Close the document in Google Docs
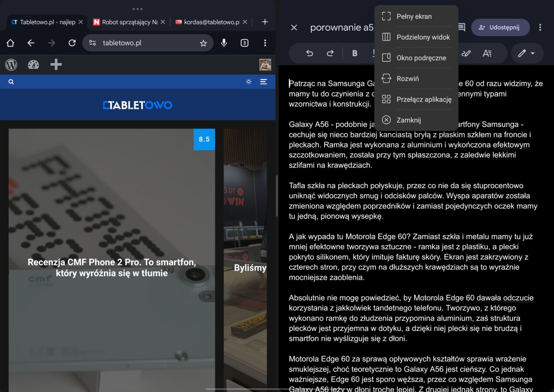Image resolution: width=554 pixels, height=392 pixels. (x=294, y=27)
